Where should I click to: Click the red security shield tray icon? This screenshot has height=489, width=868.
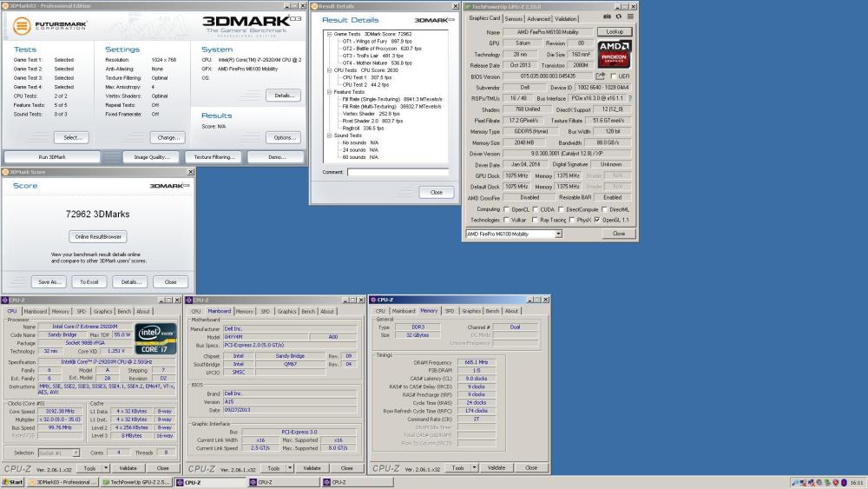[x=836, y=483]
